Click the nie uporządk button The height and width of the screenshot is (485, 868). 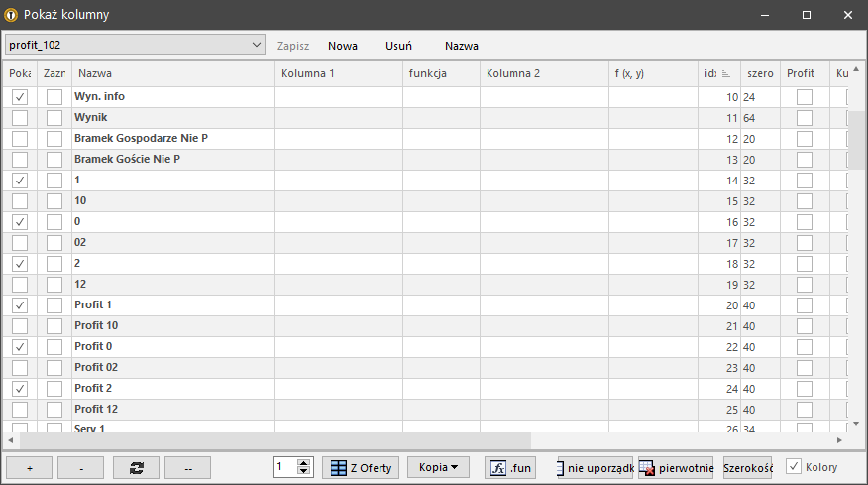pos(595,468)
